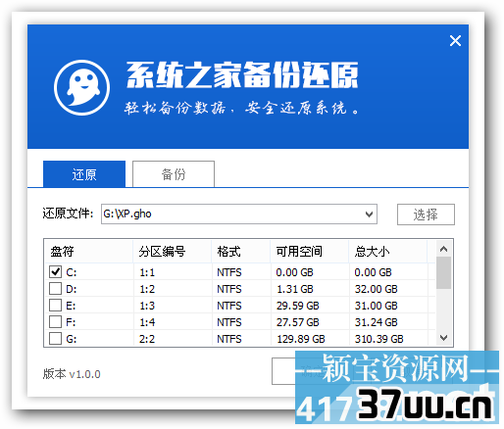Click the partition list scrollbar thumb
This screenshot has width=504, height=429.
444,272
